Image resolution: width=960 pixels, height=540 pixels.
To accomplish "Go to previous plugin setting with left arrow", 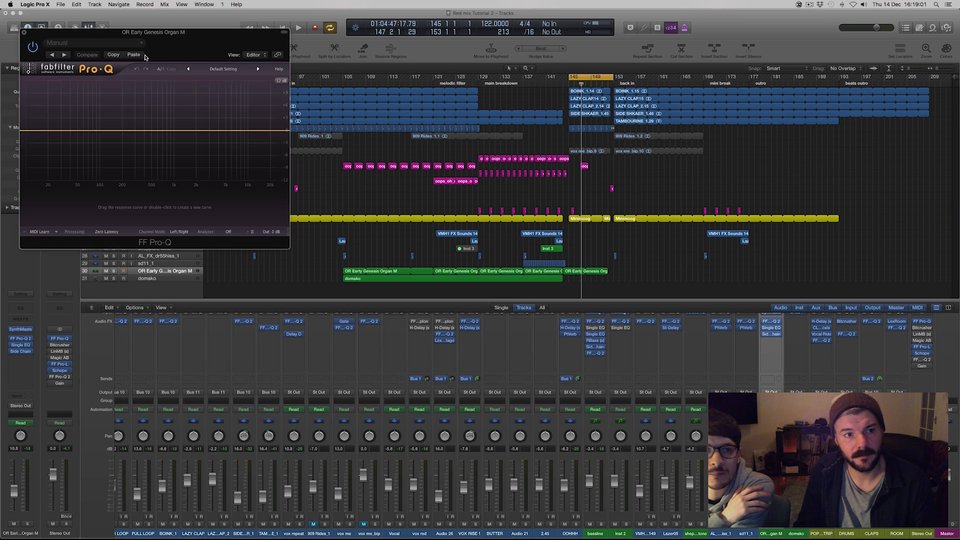I will click(52, 54).
